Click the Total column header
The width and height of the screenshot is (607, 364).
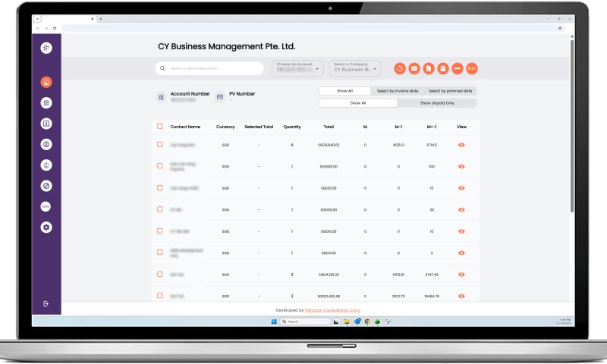(329, 127)
